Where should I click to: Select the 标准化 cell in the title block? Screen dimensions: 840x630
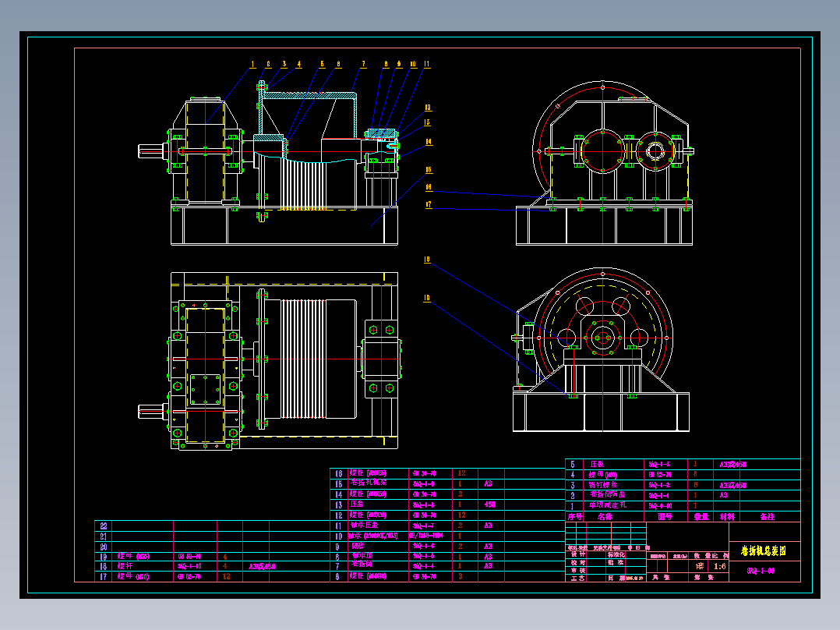tap(616, 554)
